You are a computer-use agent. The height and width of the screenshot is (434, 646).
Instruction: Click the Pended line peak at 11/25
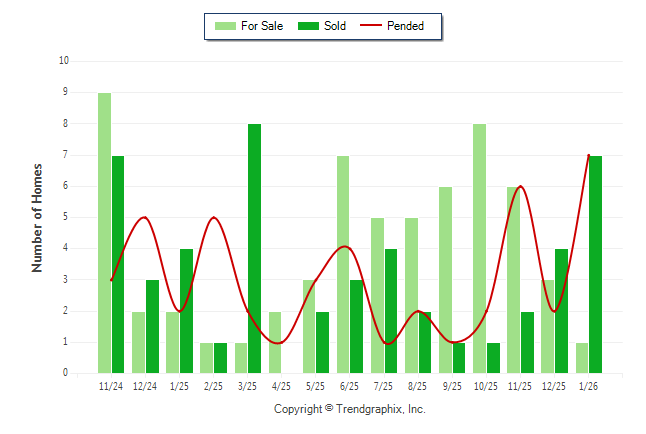pos(520,186)
